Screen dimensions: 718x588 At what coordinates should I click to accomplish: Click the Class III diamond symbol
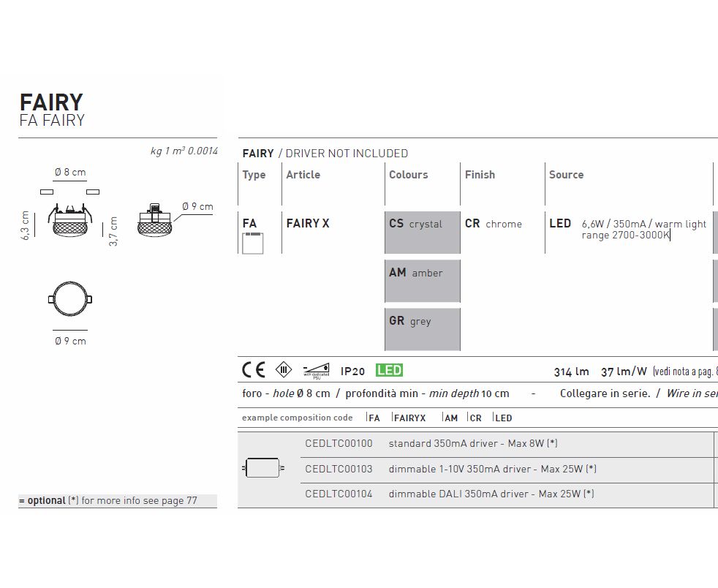[283, 370]
